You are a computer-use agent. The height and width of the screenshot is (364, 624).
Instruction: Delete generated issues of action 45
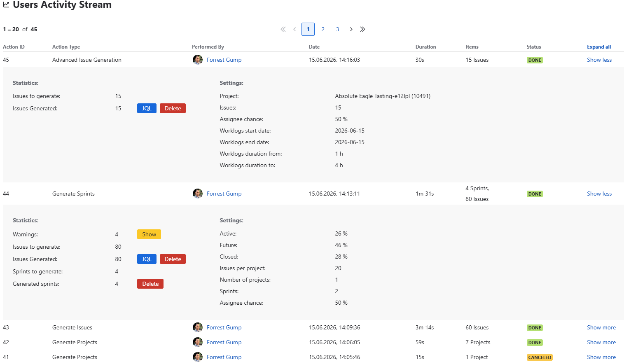click(173, 108)
